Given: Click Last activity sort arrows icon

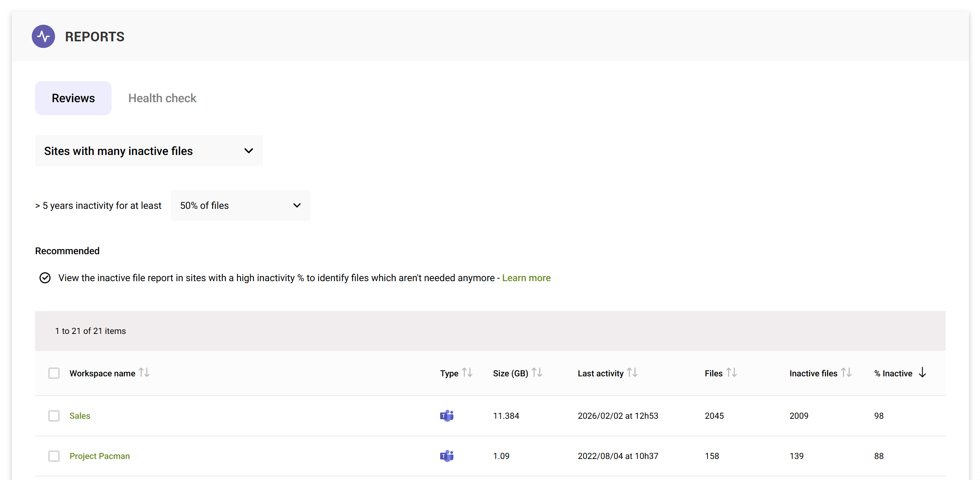Looking at the screenshot, I should pos(632,372).
